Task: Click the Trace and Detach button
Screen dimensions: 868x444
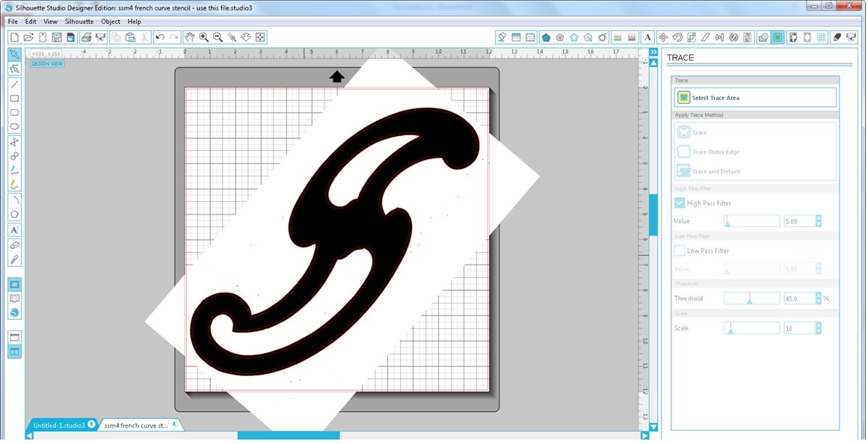Action: (x=708, y=171)
